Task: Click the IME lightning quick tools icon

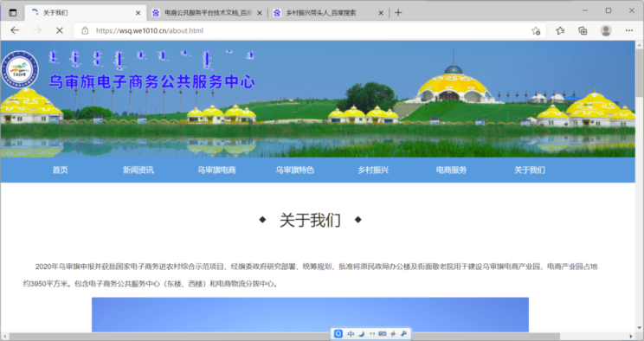Action: click(393, 333)
